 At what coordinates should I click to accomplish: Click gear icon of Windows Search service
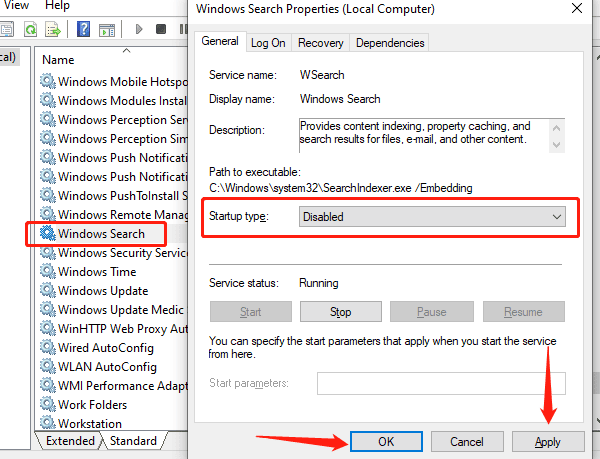coord(48,233)
